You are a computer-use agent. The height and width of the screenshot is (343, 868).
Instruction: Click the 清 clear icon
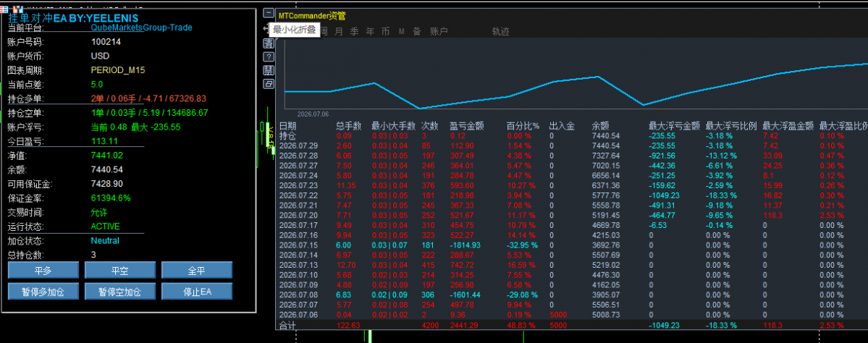tap(269, 43)
